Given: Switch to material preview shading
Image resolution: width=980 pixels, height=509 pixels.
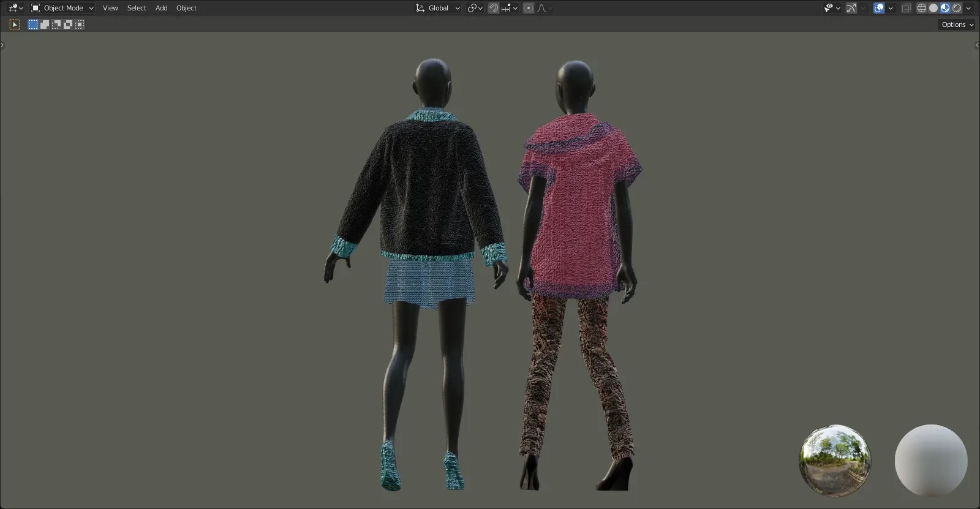Looking at the screenshot, I should tap(945, 8).
